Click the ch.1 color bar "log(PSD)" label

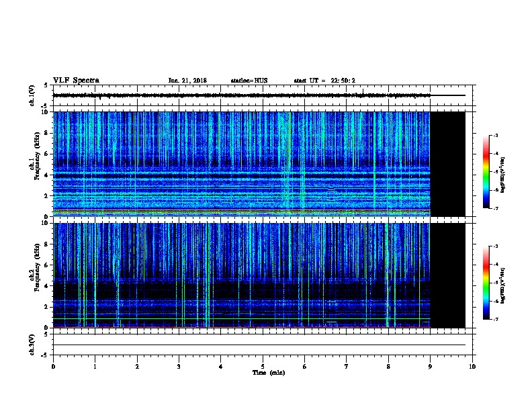[x=502, y=175]
